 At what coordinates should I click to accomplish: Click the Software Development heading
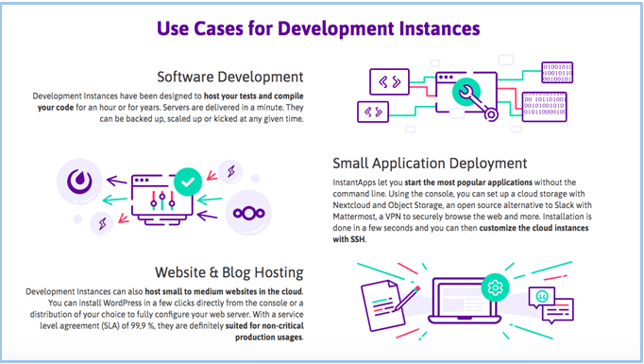pyautogui.click(x=230, y=77)
